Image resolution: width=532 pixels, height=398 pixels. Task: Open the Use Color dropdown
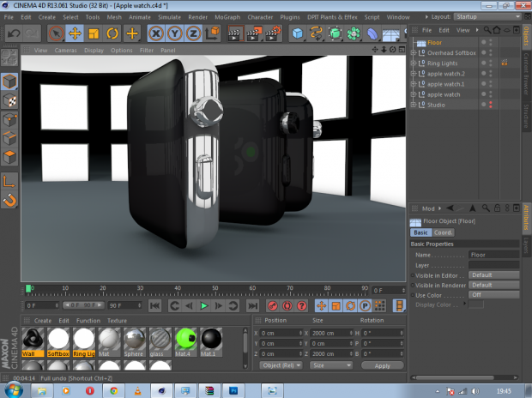click(493, 295)
